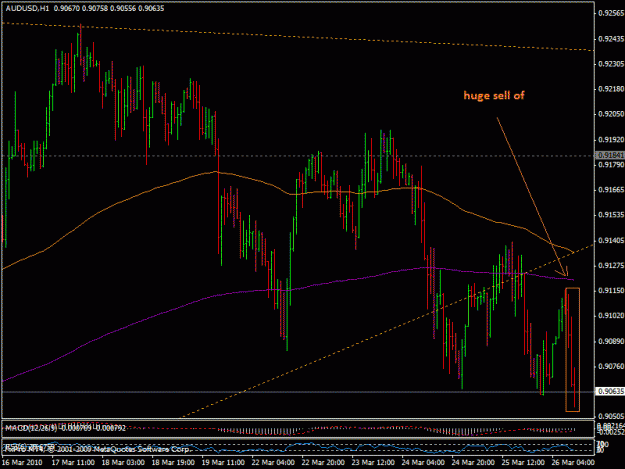Click the 26 Mar 04:00 time label
The width and height of the screenshot is (625, 469).
(573, 463)
